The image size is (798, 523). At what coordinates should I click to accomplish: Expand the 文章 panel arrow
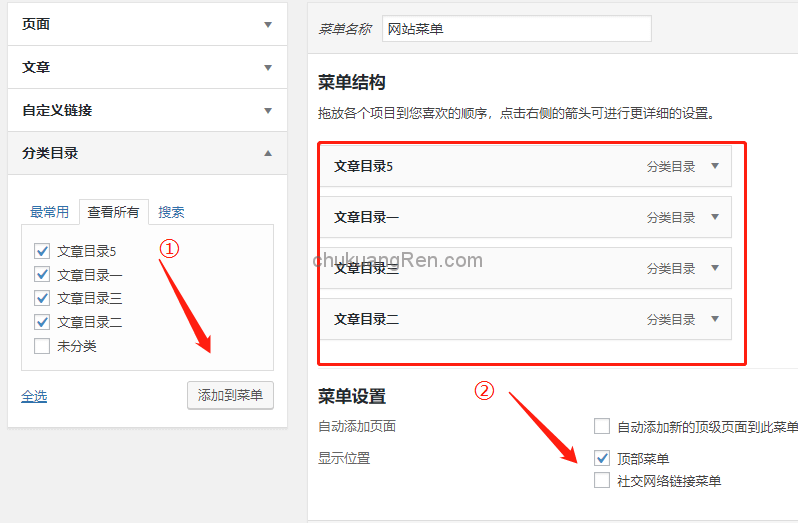(267, 68)
